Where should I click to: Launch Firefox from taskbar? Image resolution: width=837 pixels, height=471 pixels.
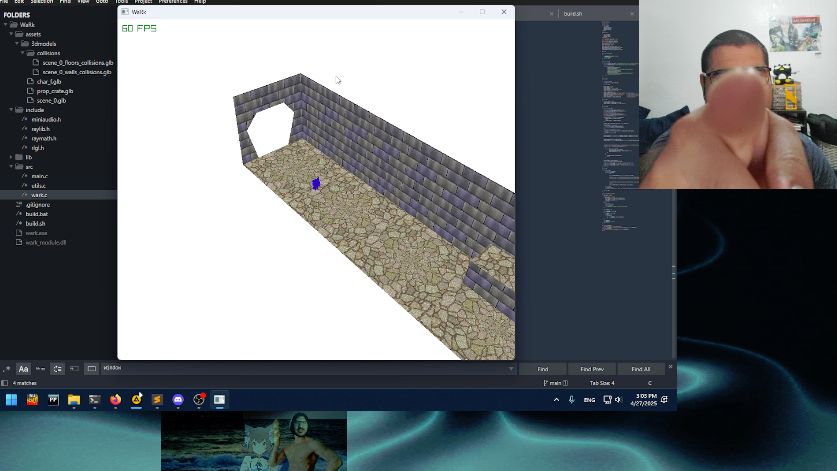pos(115,399)
